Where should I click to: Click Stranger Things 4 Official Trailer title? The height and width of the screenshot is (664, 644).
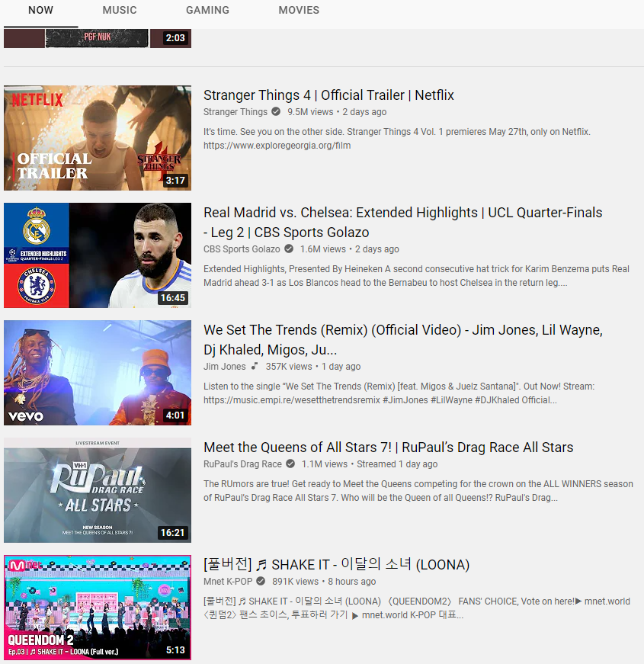(328, 95)
